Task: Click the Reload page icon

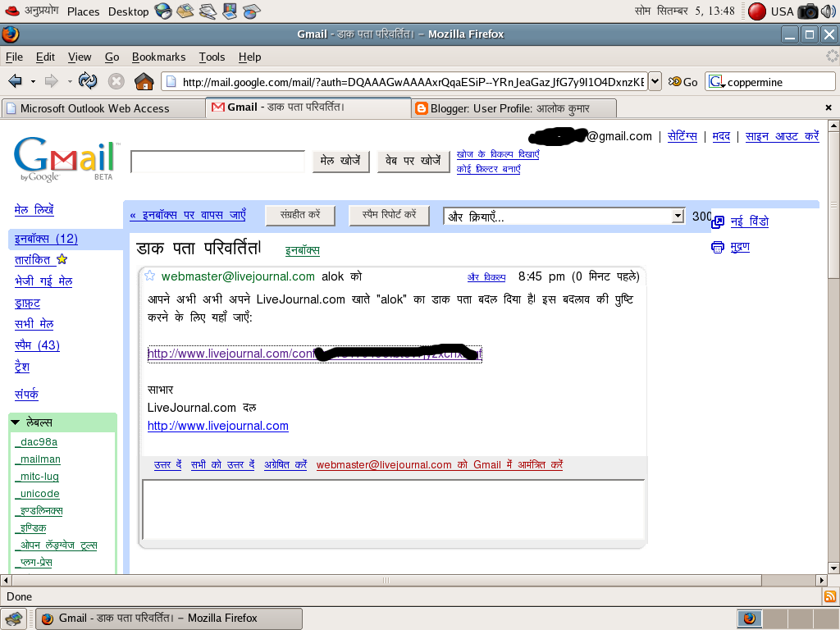Action: (88, 81)
